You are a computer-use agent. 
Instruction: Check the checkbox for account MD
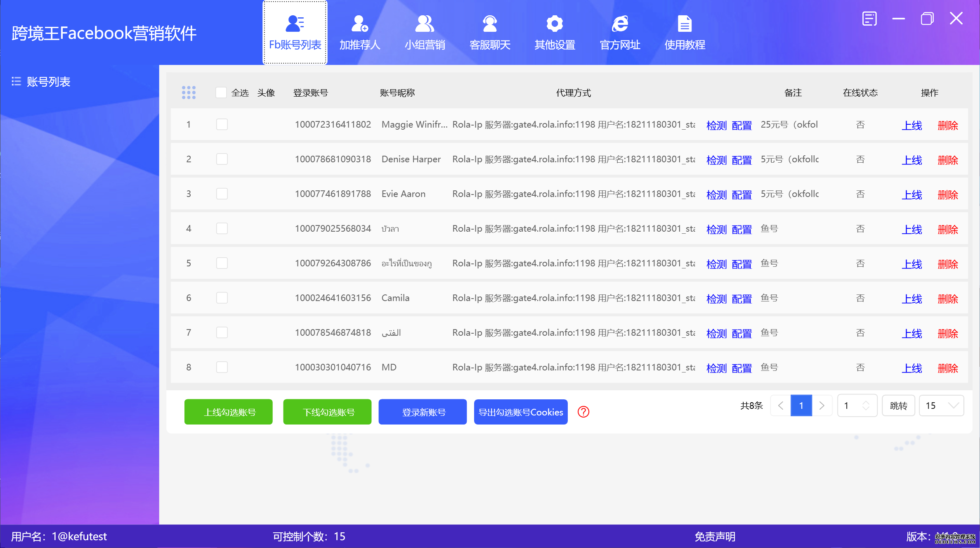(222, 367)
